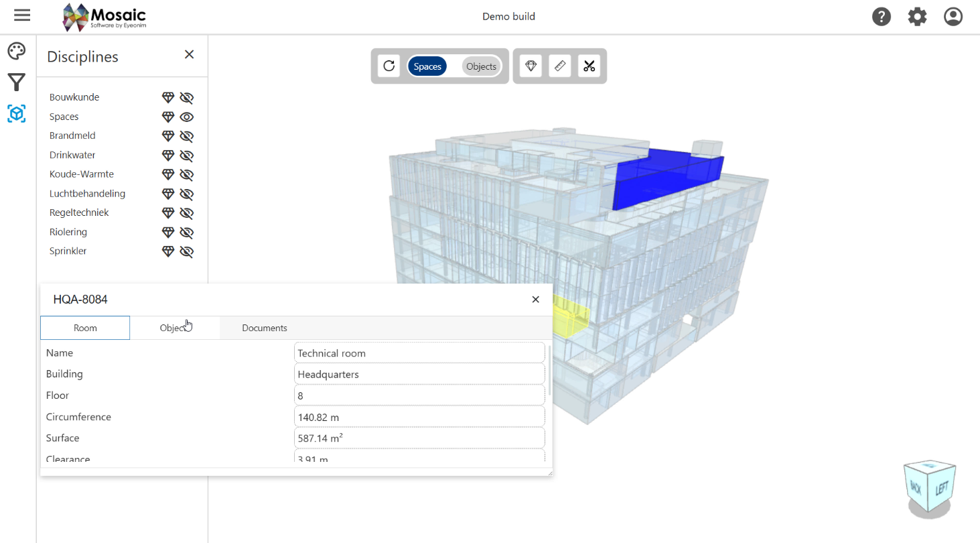Click the diamond icon for Drinkwater
The image size is (980, 543).
click(168, 156)
